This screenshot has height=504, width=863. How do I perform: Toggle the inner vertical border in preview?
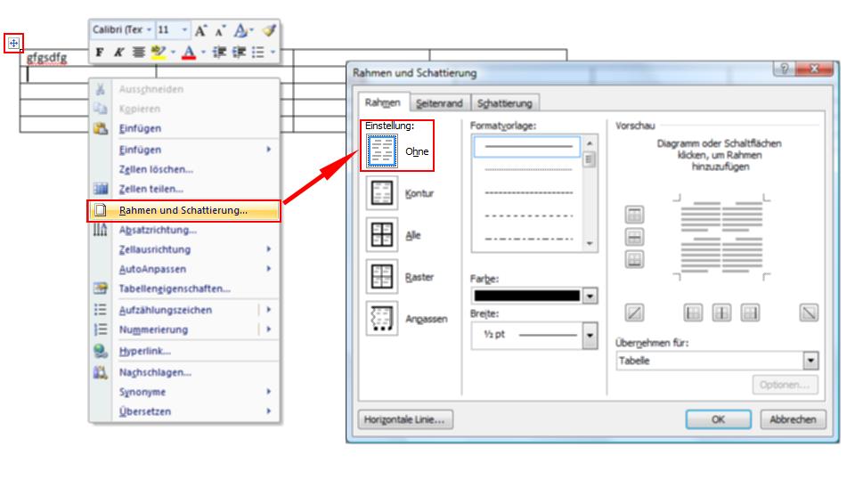(x=721, y=313)
